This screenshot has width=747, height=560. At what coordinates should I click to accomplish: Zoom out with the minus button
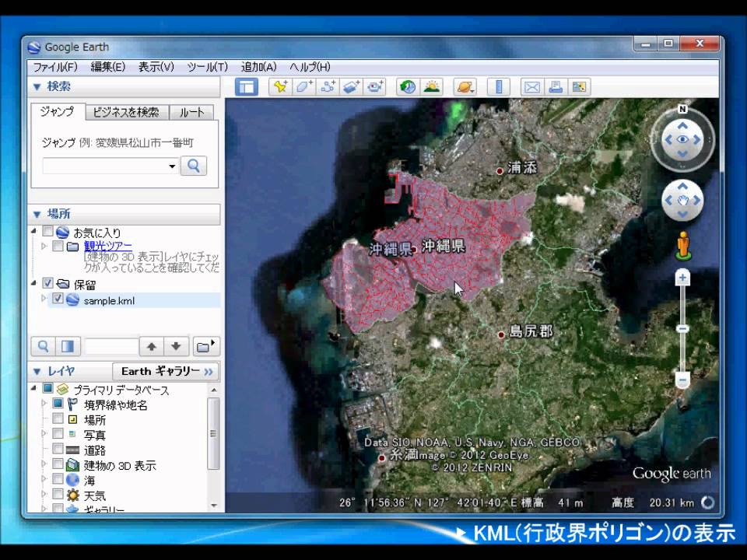(x=682, y=380)
